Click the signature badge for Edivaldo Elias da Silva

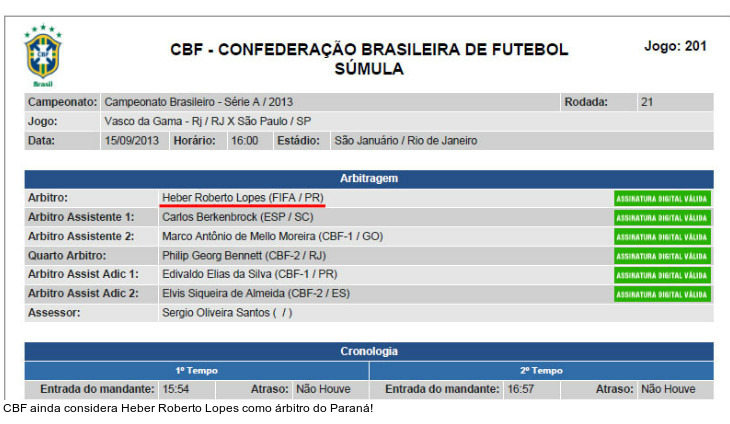(662, 275)
